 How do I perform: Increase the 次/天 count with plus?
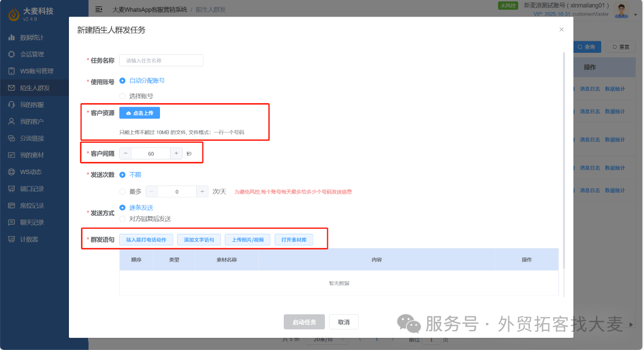pyautogui.click(x=202, y=192)
